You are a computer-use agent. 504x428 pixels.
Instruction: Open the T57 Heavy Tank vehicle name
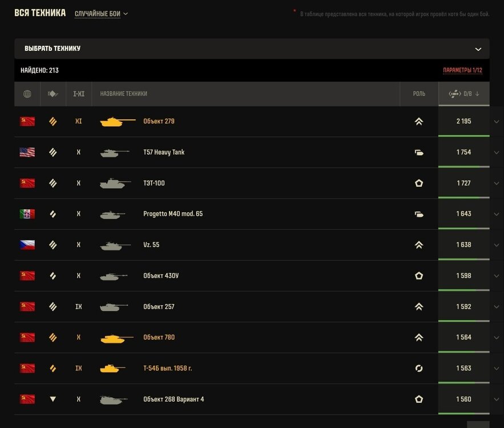pos(164,152)
